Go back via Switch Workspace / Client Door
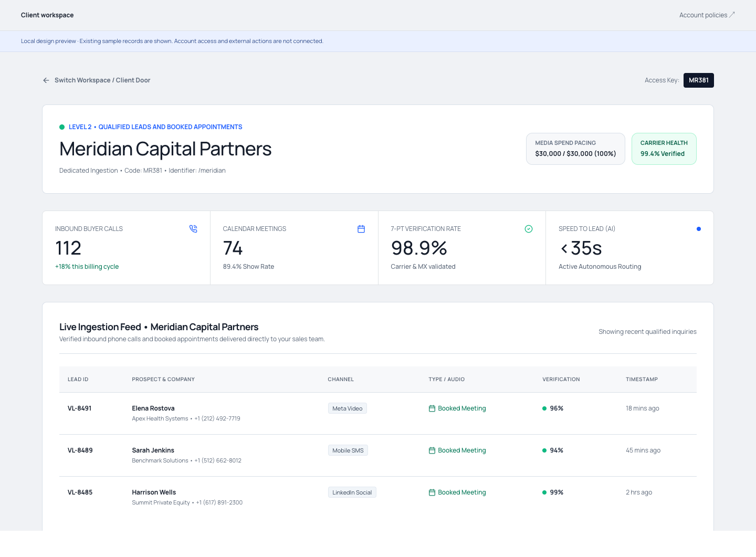Viewport: 756px width, 557px height. (97, 80)
